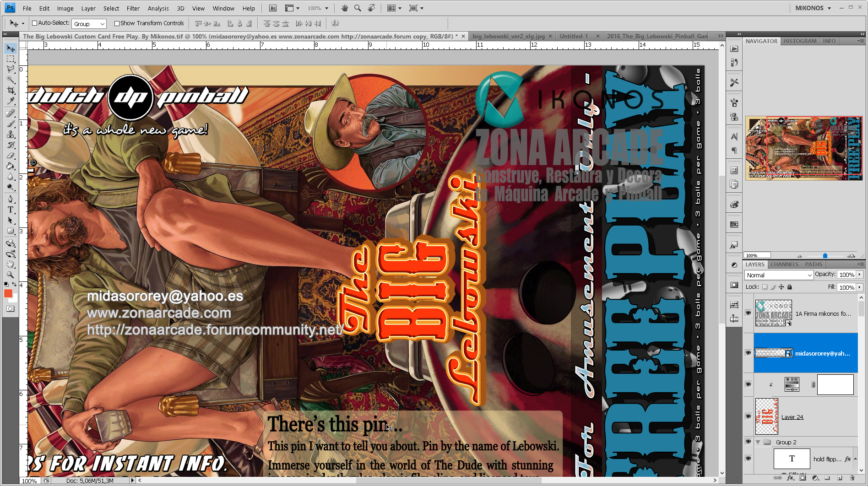Screen dimensions: 868x486
Task: Open the Opacity slider arrow
Action: coord(860,275)
